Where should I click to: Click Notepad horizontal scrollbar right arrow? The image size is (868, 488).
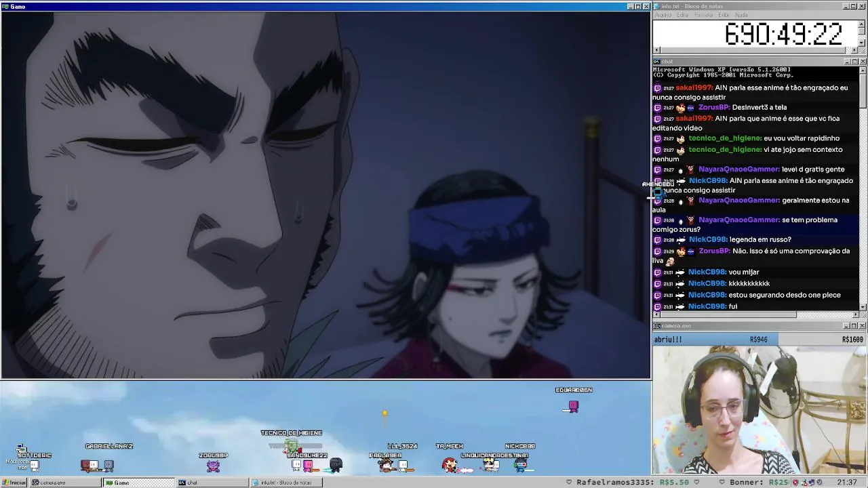click(x=855, y=50)
